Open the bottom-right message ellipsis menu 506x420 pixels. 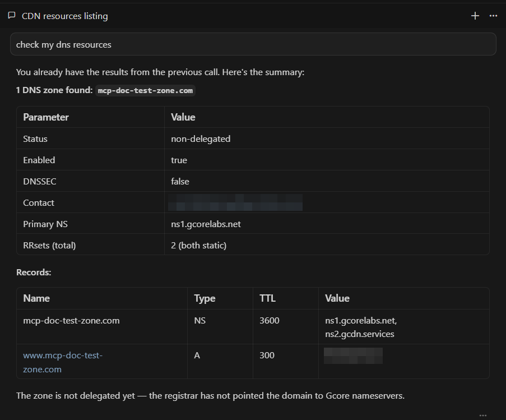tap(483, 416)
